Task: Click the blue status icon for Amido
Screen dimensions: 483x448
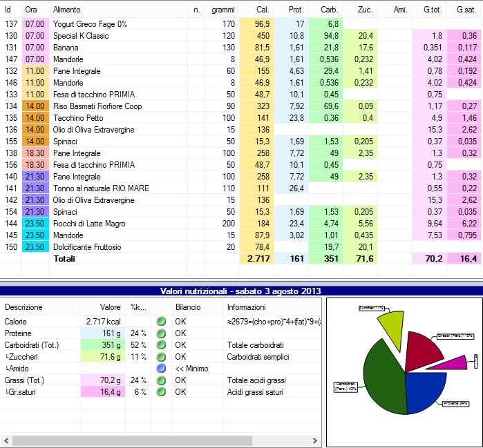Action: (160, 369)
